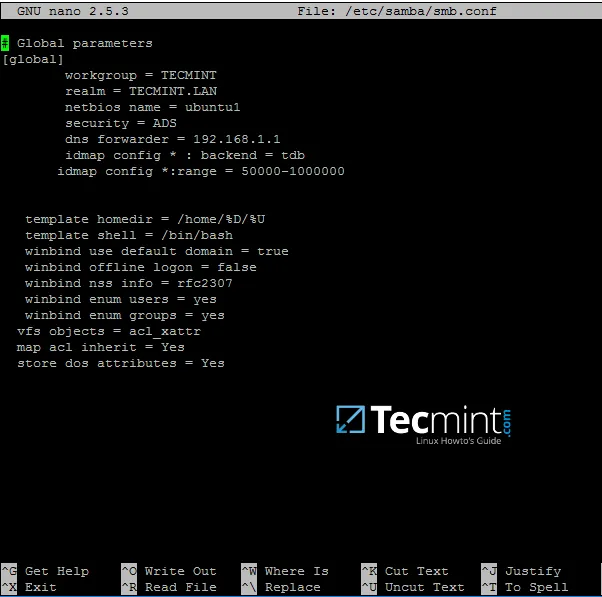Screen dimensions: 602x597
Task: Click the ^O Write Out shortcut
Action: (169, 571)
